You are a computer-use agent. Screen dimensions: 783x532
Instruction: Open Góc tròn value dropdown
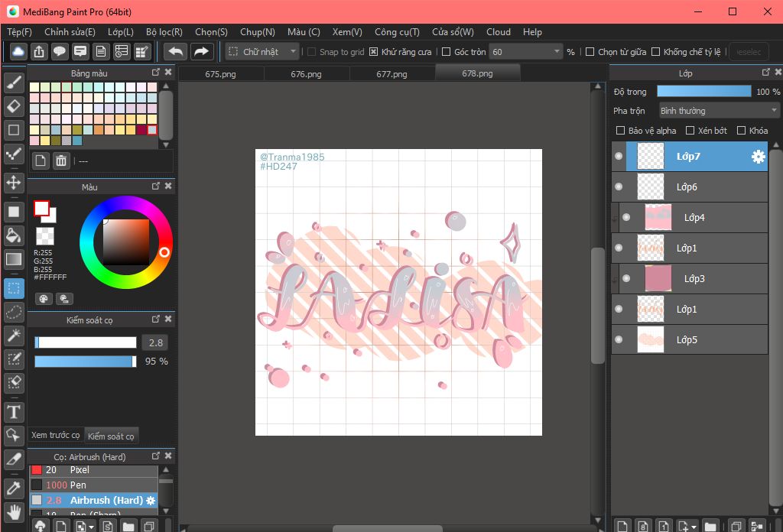pos(526,51)
